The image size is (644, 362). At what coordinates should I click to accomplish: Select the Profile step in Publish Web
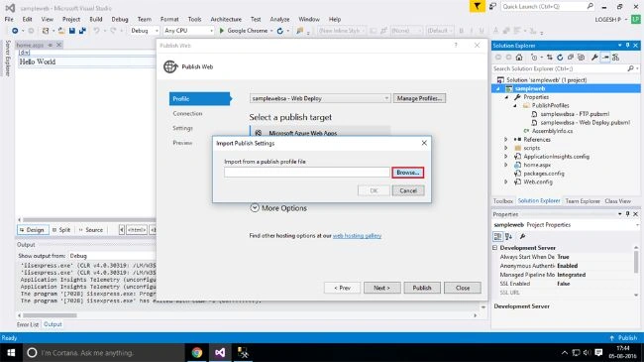click(200, 99)
